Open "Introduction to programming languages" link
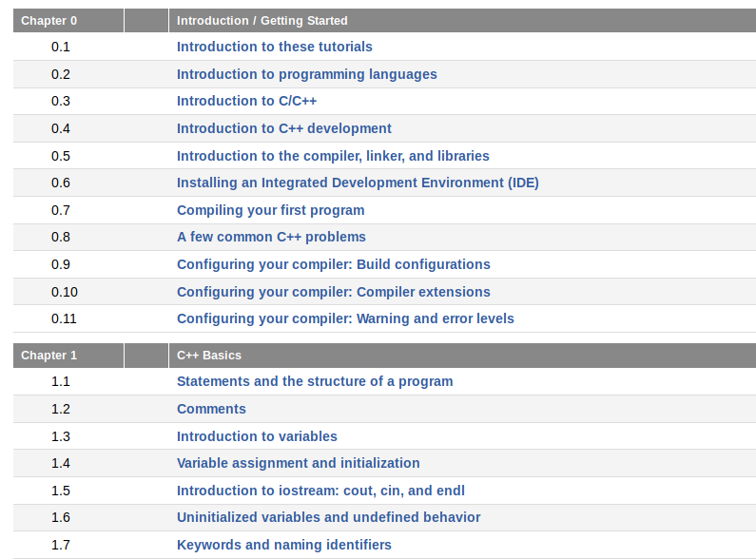Screen dimensions: 756x559 [x=306, y=74]
